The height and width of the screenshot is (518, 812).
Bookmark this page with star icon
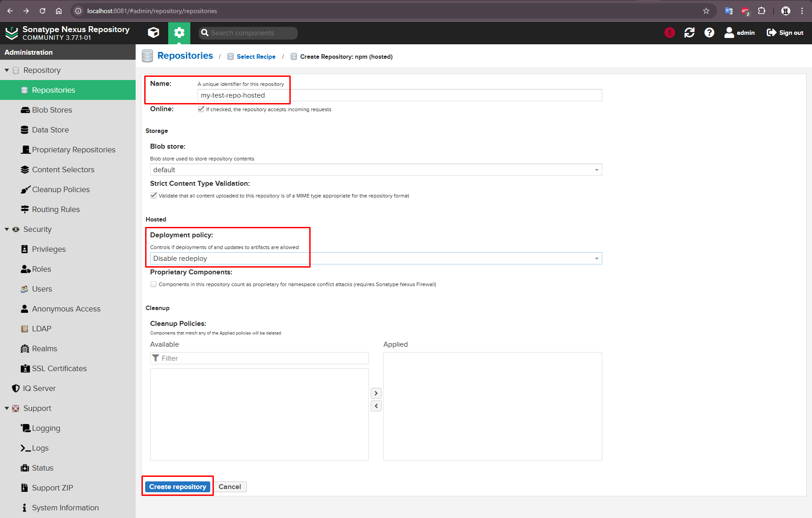pos(706,11)
